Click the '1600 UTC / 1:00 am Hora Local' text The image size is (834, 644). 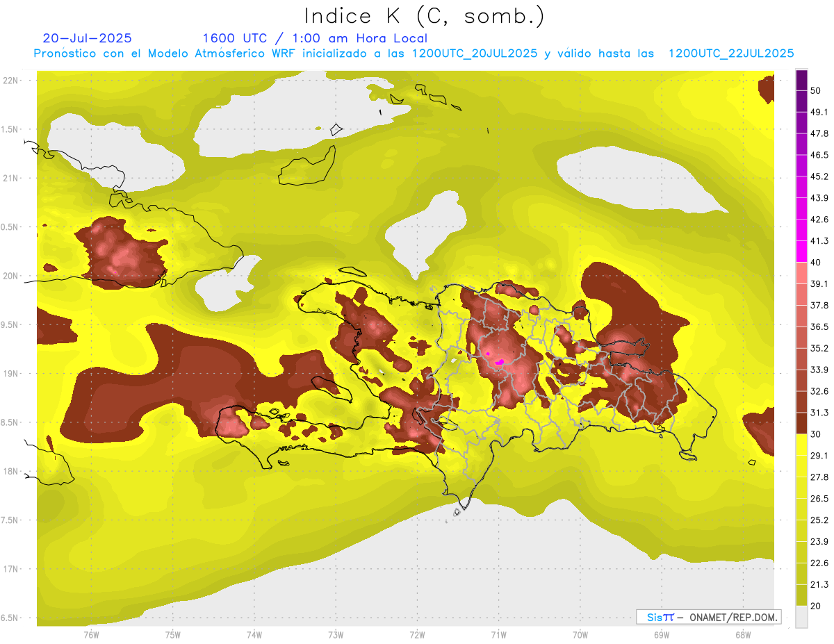[x=314, y=38]
